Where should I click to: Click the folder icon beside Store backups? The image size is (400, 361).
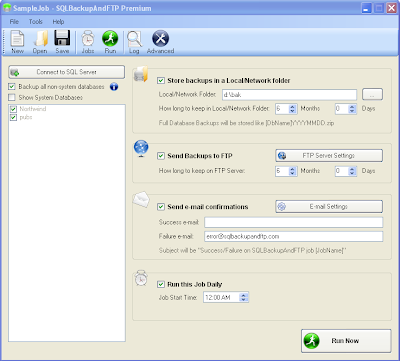click(141, 74)
